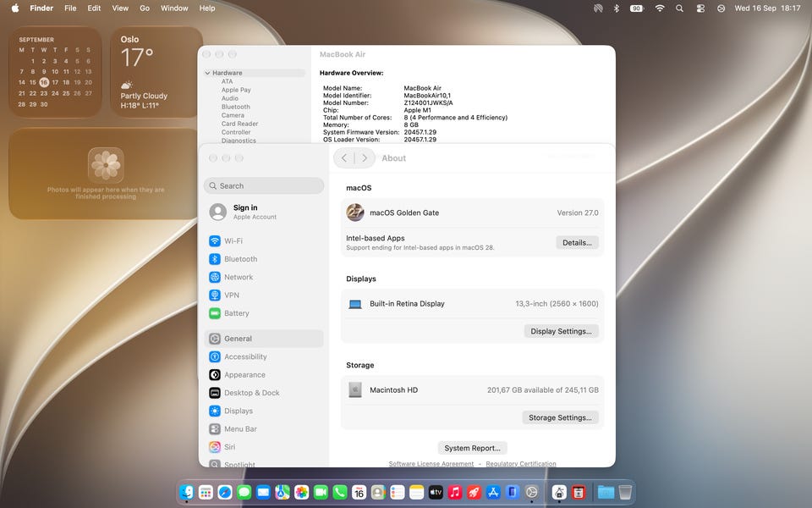Click the System Report… button
The height and width of the screenshot is (508, 812).
[x=472, y=448]
